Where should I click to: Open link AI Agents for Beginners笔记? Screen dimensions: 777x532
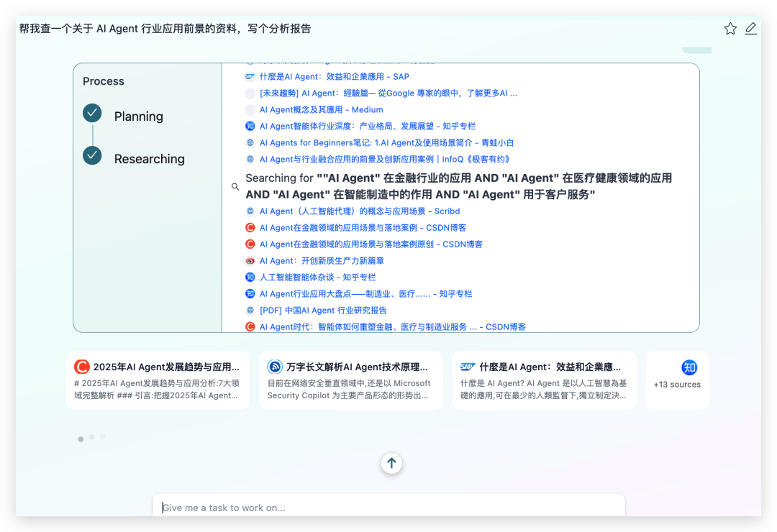386,142
